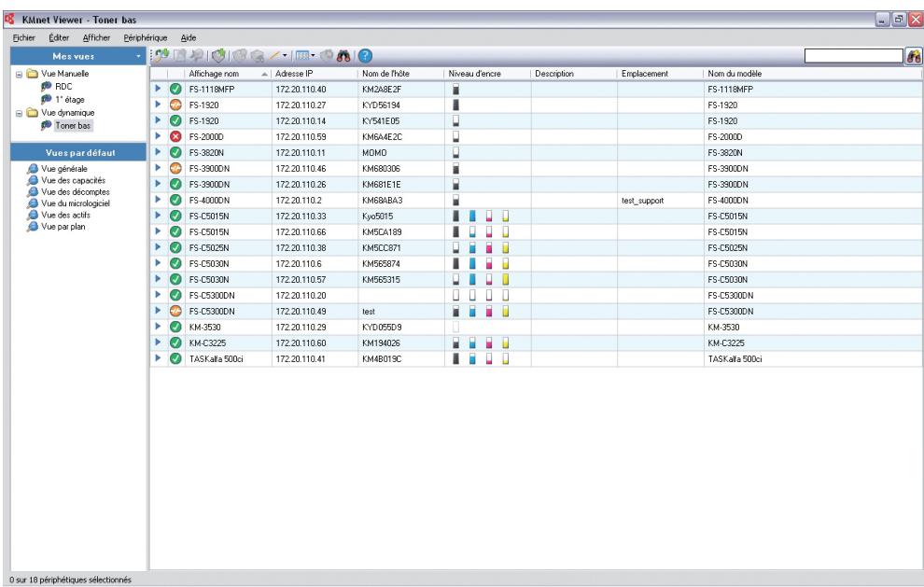Select Vue des décomptes view
The width and height of the screenshot is (924, 587).
click(75, 192)
